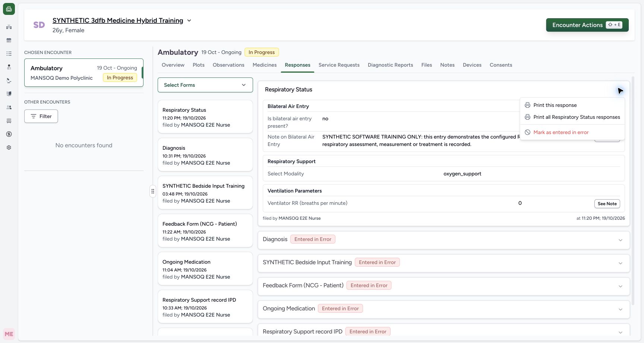The image size is (644, 343).
Task: Choose Print all Respiratory Status responses
Action: 572,117
